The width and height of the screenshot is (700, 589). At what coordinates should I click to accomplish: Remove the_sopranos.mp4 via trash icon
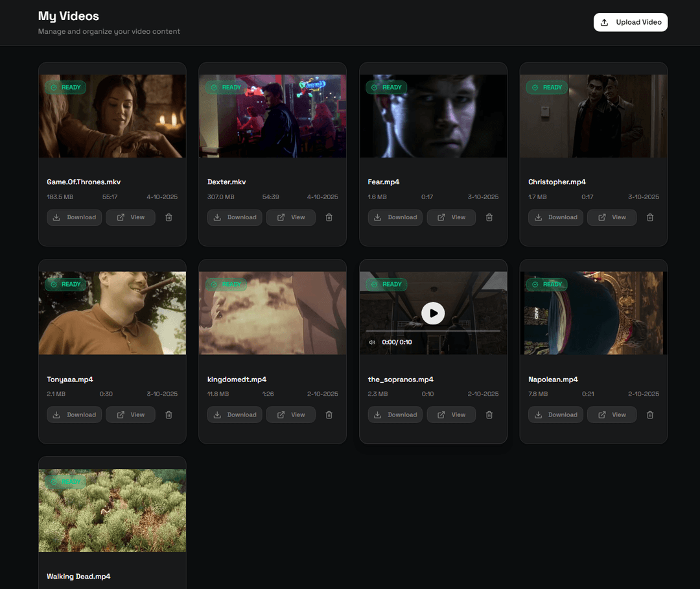click(x=489, y=415)
